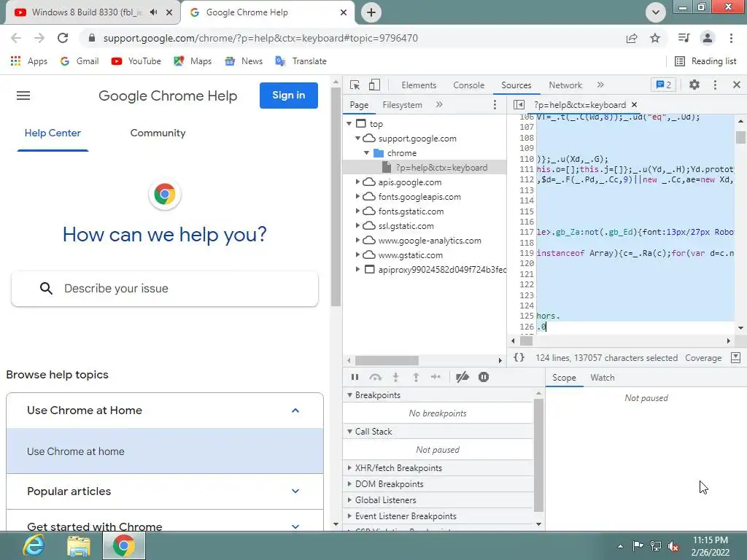
Task: Expand Popular articles section
Action: pos(165,491)
